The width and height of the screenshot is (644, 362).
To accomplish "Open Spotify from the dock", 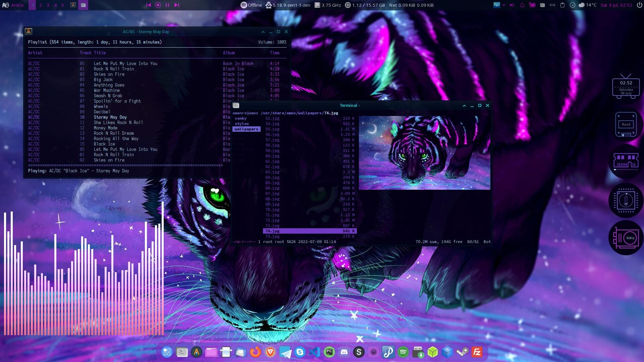I will [x=403, y=352].
